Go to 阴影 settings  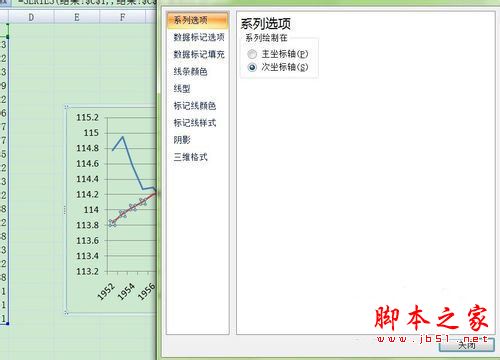[x=182, y=140]
